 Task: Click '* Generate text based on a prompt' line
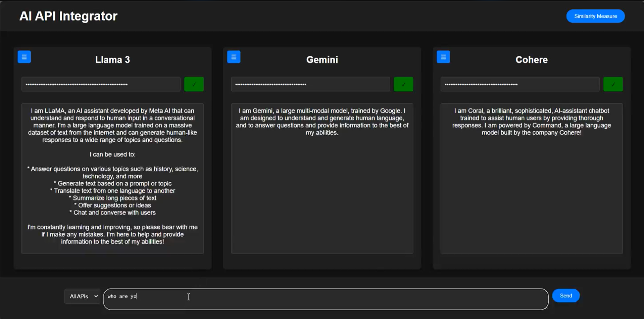pyautogui.click(x=112, y=184)
